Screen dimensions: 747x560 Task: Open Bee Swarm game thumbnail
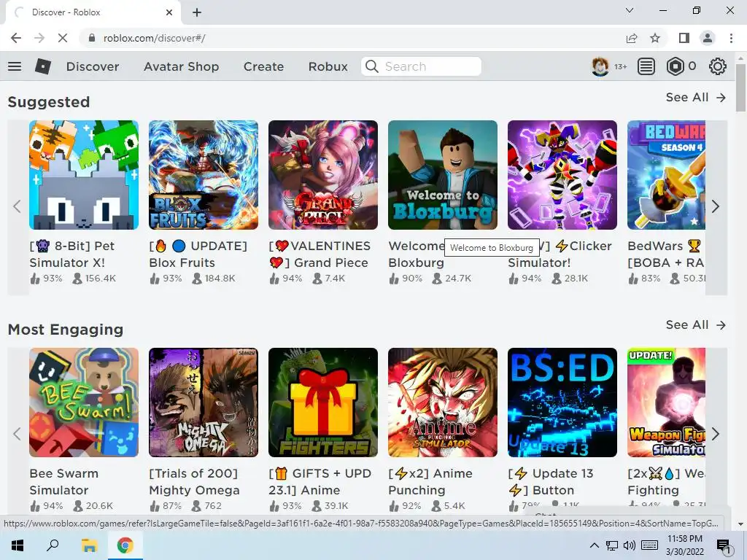[84, 402]
